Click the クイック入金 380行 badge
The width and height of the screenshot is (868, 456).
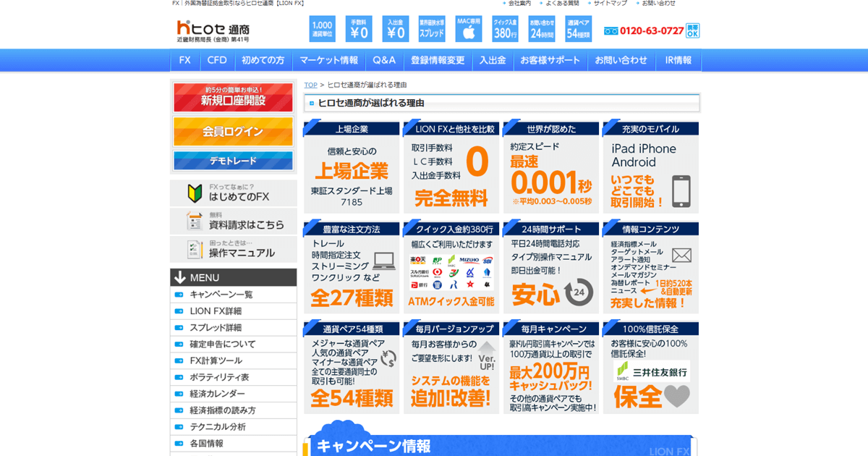(506, 29)
